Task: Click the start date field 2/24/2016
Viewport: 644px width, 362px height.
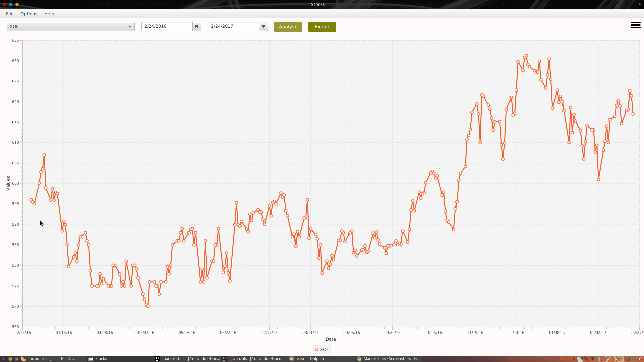Action: coord(167,26)
